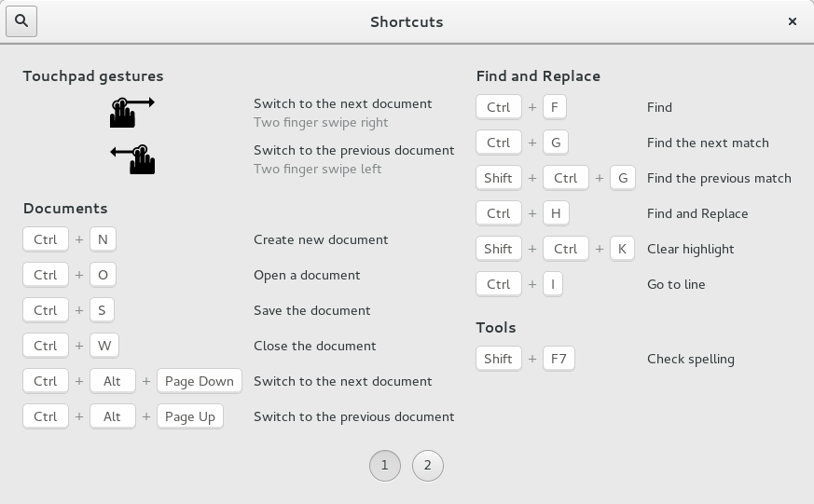This screenshot has width=814, height=504.
Task: Click the 'Find and Replace' section heading
Action: point(538,76)
